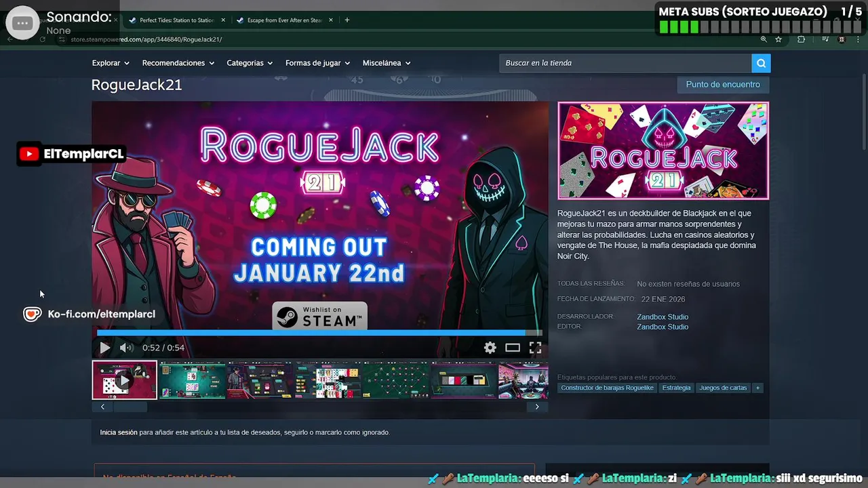Viewport: 868px width, 488px height.
Task: Close the Escape from Ever After tab
Action: [x=330, y=20]
